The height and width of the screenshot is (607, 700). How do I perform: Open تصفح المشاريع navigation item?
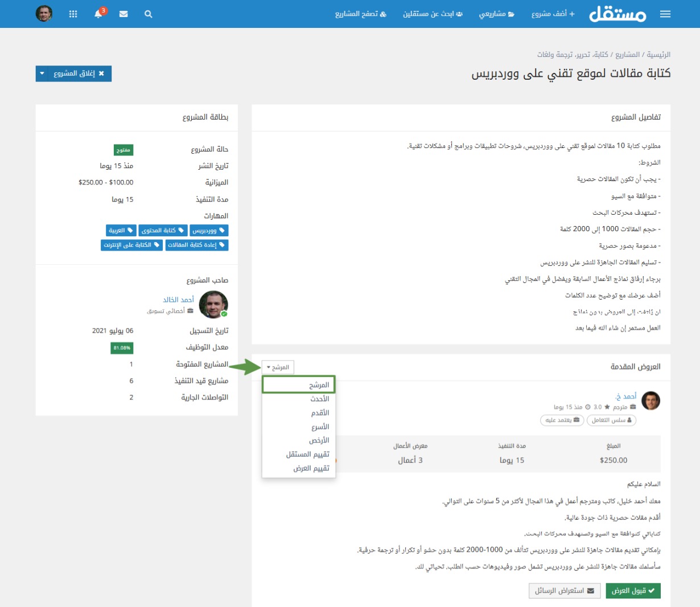[360, 14]
